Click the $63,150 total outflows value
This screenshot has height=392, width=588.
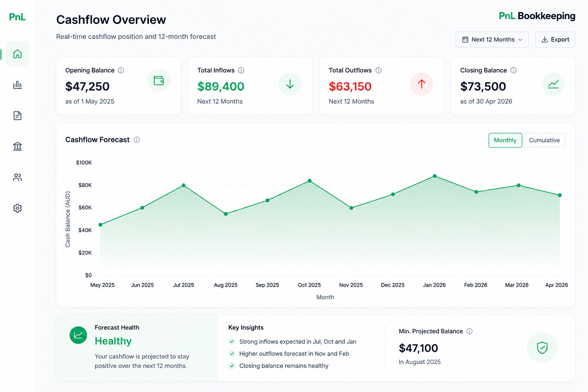click(350, 87)
